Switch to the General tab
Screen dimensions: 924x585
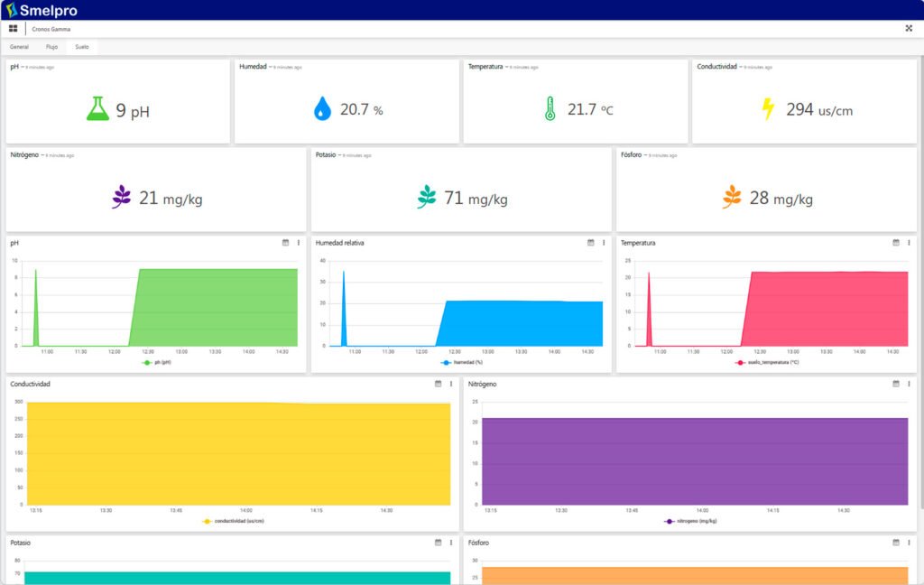(20, 47)
